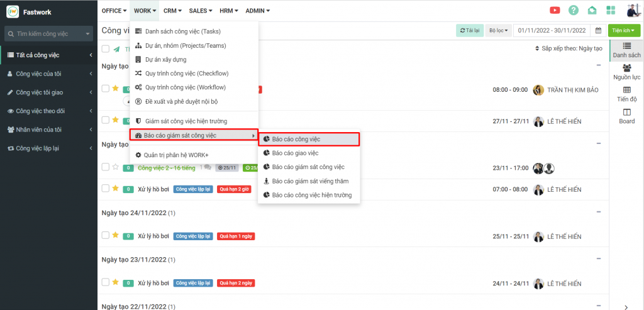644x310 pixels.
Task: Click the red Quá hạn 1 ngày tag
Action: tap(235, 236)
